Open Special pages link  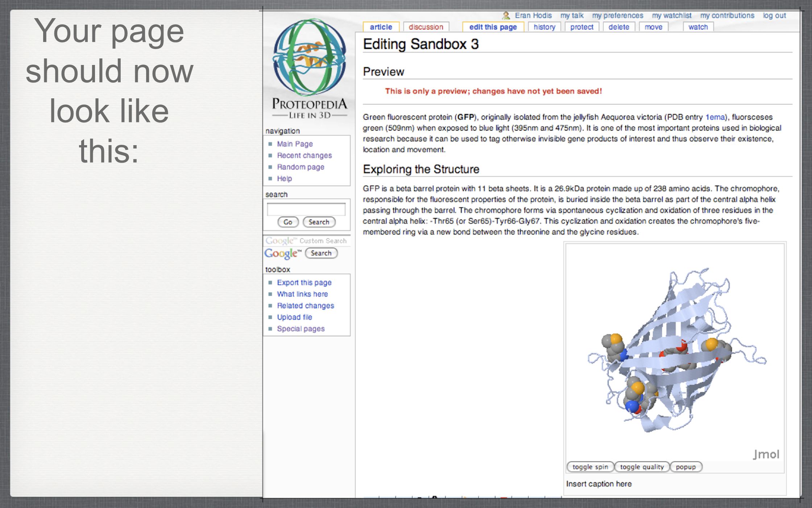click(x=301, y=329)
